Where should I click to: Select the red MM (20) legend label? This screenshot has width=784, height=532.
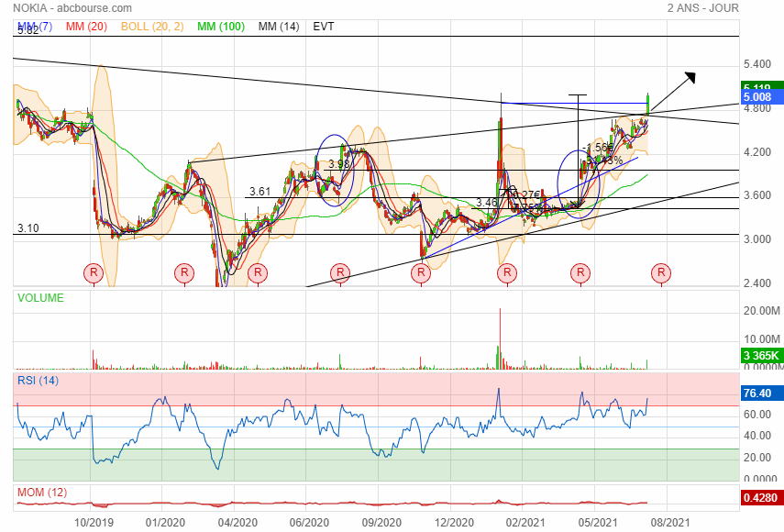[86, 27]
